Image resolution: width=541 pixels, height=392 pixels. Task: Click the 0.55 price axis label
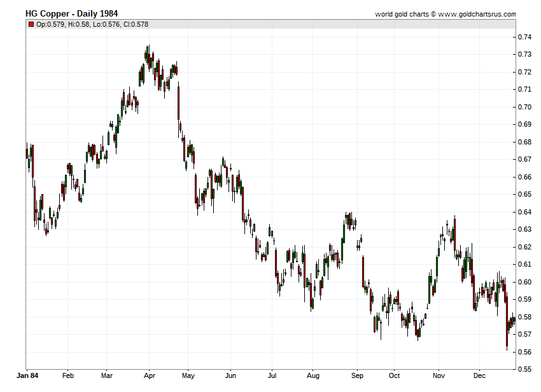click(x=525, y=369)
